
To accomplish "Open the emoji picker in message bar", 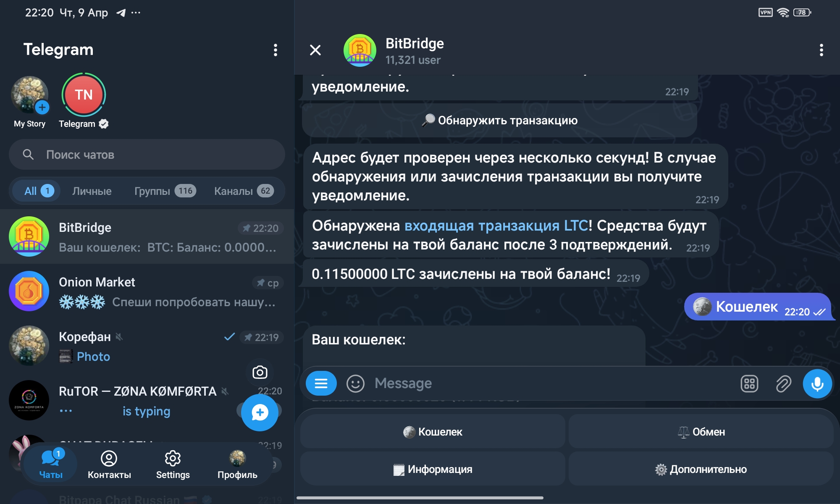I will 355,383.
